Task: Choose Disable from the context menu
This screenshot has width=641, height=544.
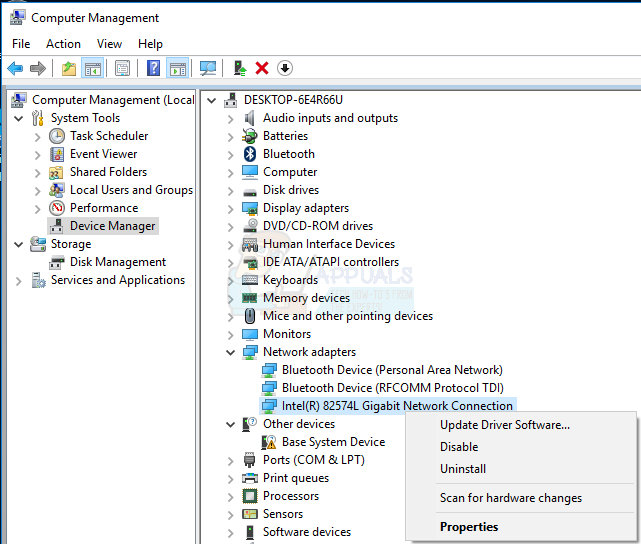Action: coord(459,447)
